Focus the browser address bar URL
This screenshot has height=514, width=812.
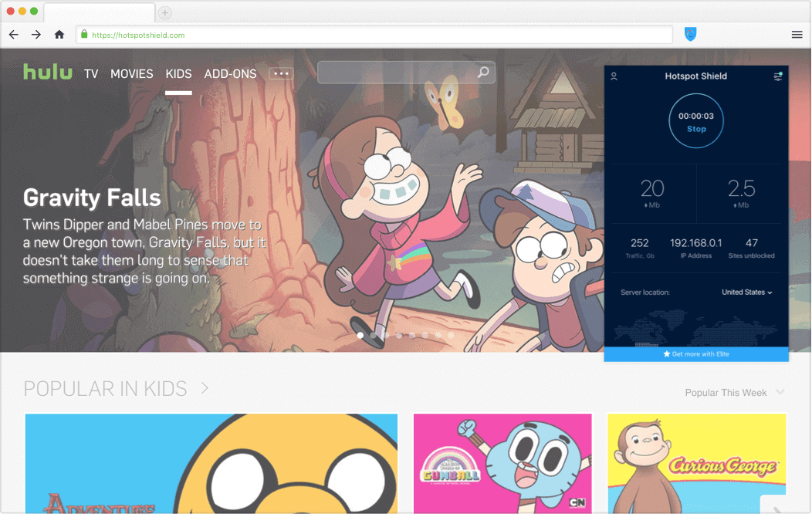pos(374,36)
